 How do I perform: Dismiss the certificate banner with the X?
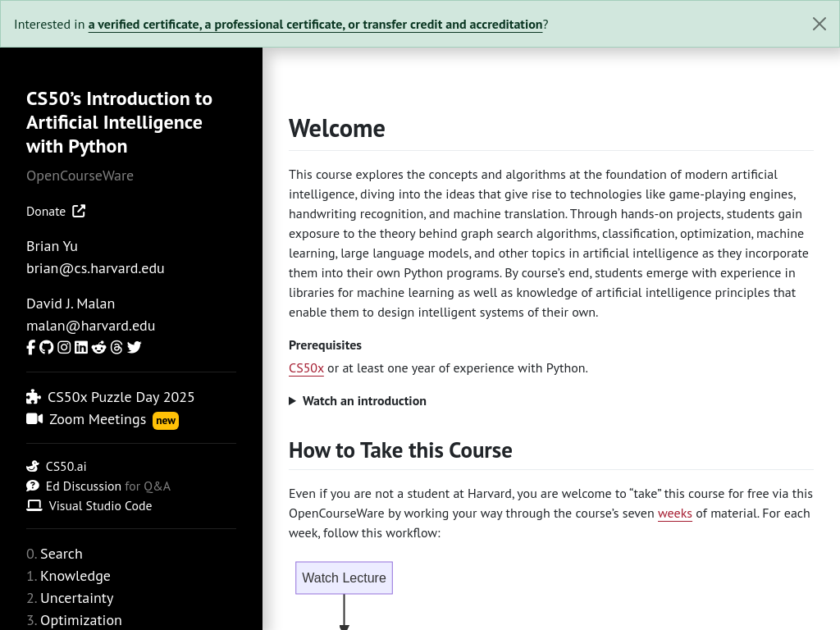coord(819,24)
